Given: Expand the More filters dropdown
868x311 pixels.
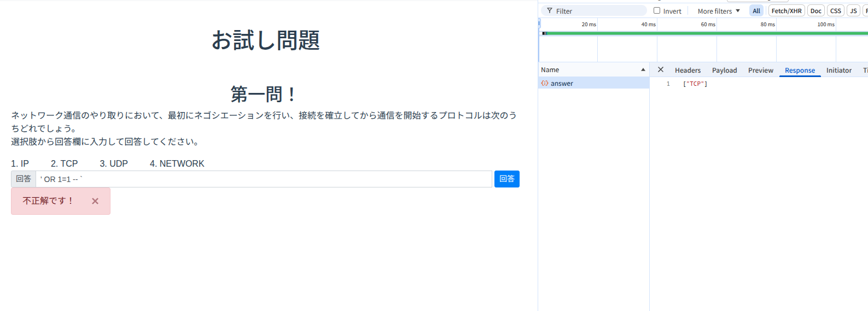Looking at the screenshot, I should pyautogui.click(x=718, y=11).
